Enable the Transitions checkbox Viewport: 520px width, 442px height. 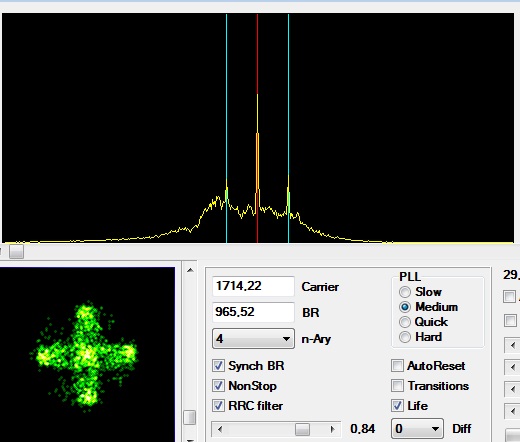coord(397,386)
